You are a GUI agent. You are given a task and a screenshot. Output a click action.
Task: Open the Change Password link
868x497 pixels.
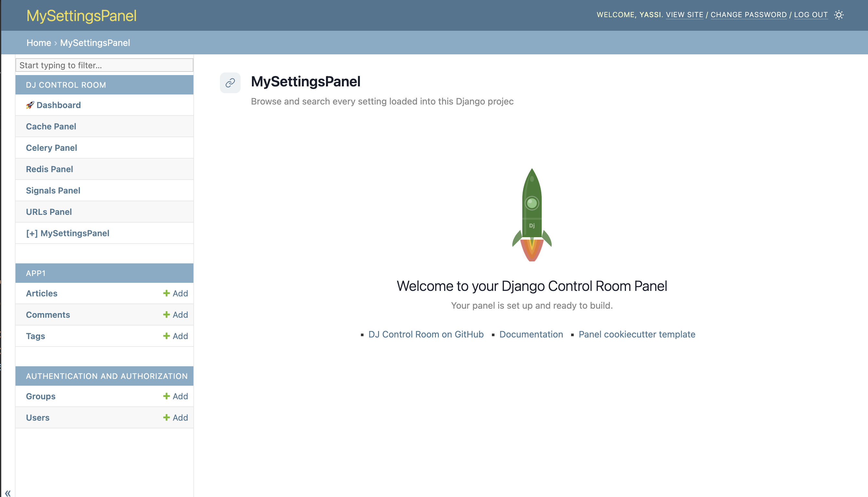[749, 15]
